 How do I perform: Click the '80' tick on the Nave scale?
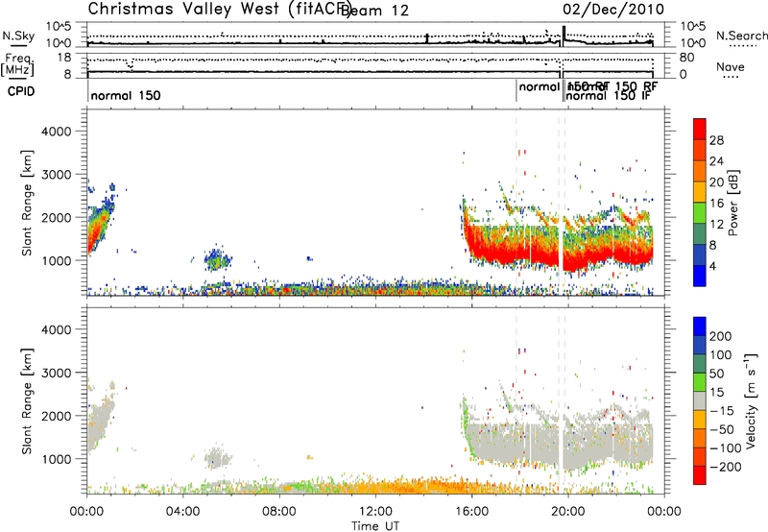686,58
